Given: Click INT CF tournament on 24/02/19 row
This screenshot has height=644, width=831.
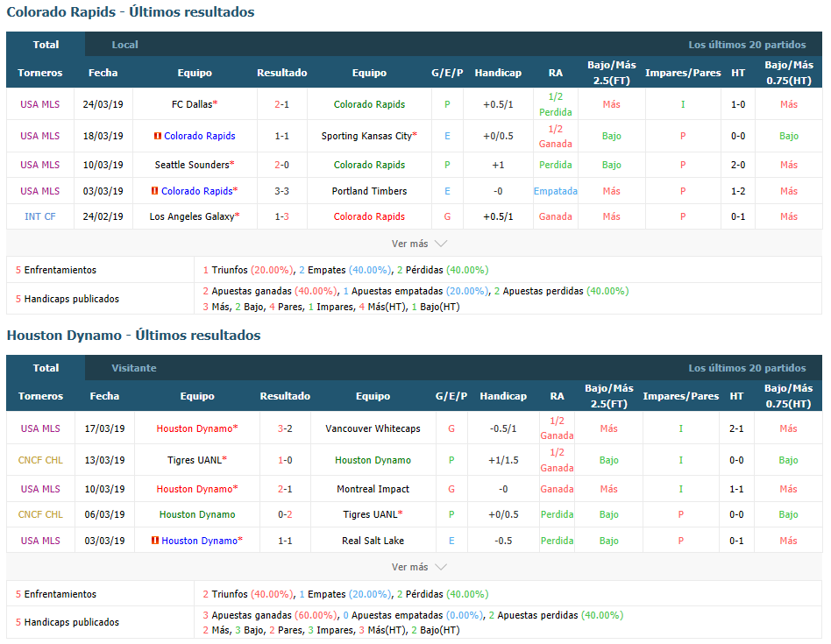Looking at the screenshot, I should [x=39, y=216].
